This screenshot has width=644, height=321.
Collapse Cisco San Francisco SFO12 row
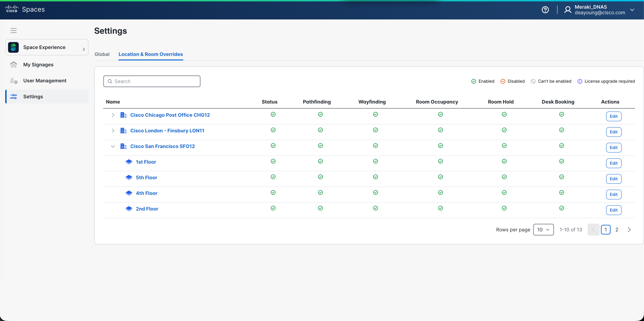113,146
